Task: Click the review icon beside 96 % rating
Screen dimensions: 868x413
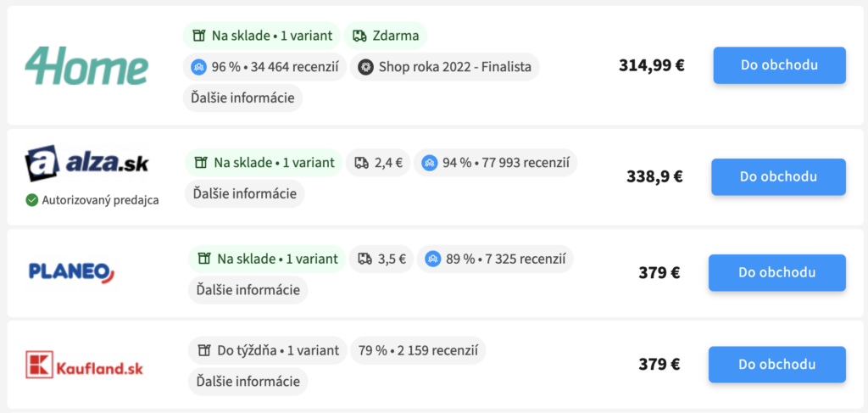Action: [x=198, y=67]
